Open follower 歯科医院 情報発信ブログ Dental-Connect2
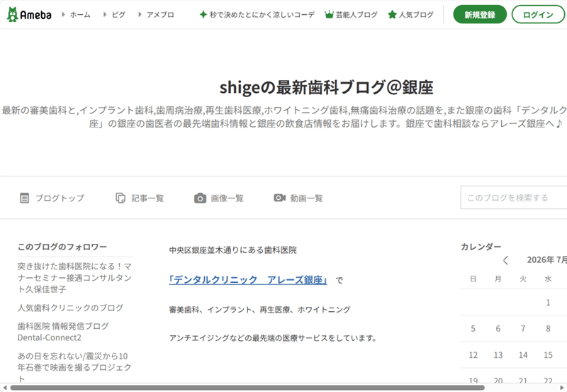Image resolution: width=567 pixels, height=392 pixels. pyautogui.click(x=63, y=332)
